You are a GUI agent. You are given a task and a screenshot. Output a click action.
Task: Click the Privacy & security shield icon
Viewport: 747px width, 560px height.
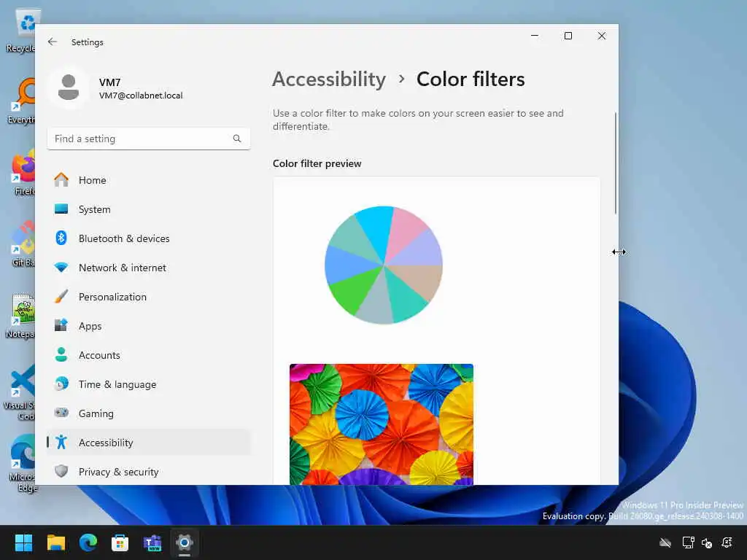click(x=61, y=472)
